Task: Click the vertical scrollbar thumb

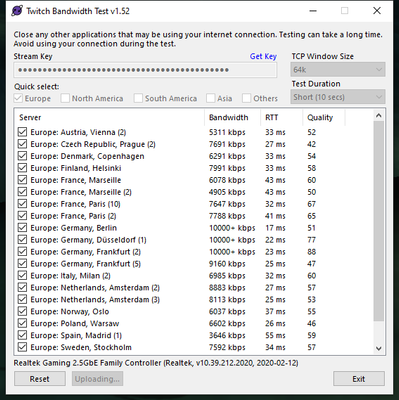Action: pos(379,221)
